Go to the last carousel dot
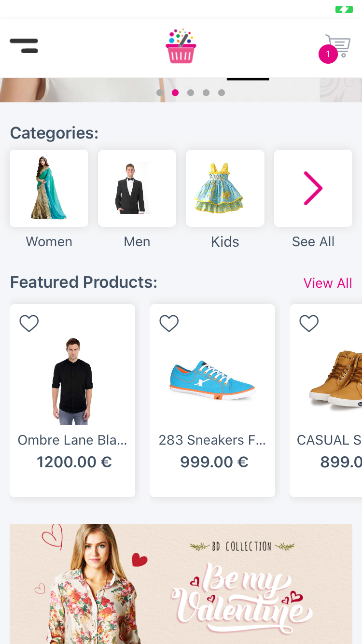Screen dimensions: 362x644 tap(222, 93)
